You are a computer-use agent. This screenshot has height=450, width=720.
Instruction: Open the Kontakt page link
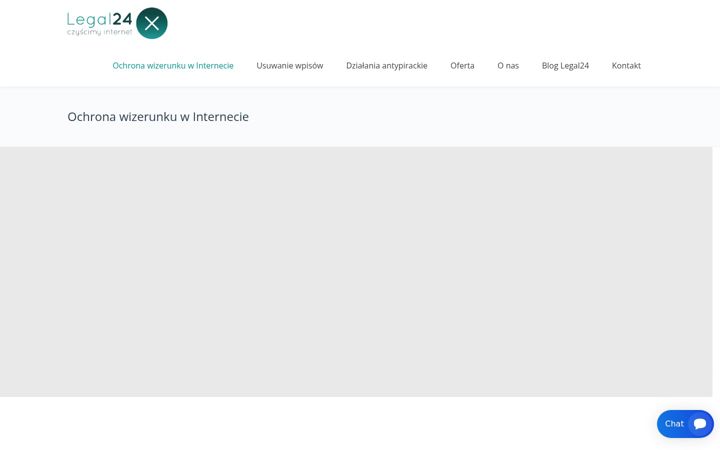pyautogui.click(x=626, y=66)
